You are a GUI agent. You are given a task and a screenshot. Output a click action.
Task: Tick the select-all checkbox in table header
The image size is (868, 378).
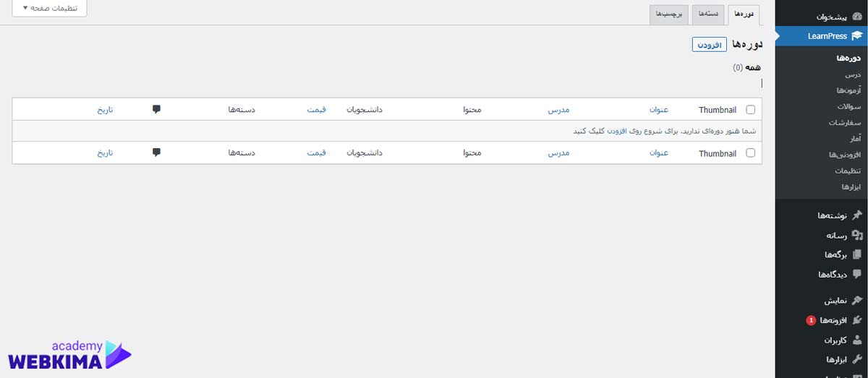tap(750, 110)
